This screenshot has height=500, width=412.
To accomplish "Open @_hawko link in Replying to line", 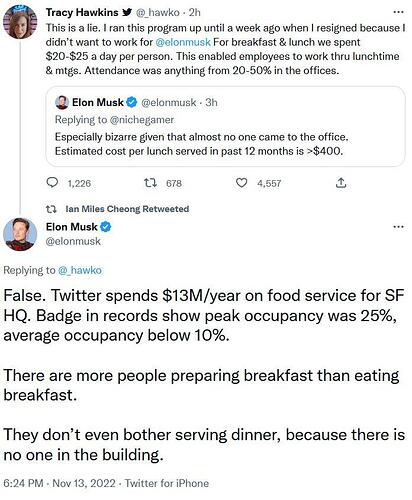I will pos(80,270).
